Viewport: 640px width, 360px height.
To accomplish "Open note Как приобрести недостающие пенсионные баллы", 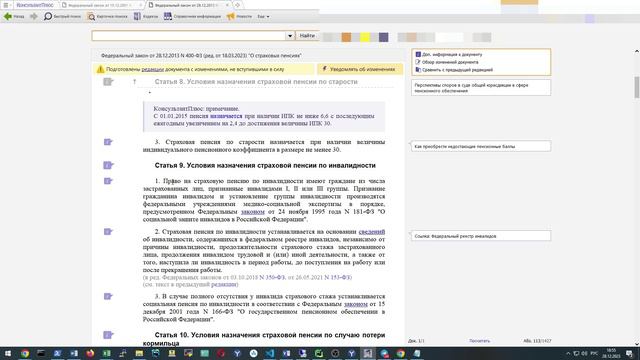I will pyautogui.click(x=481, y=146).
